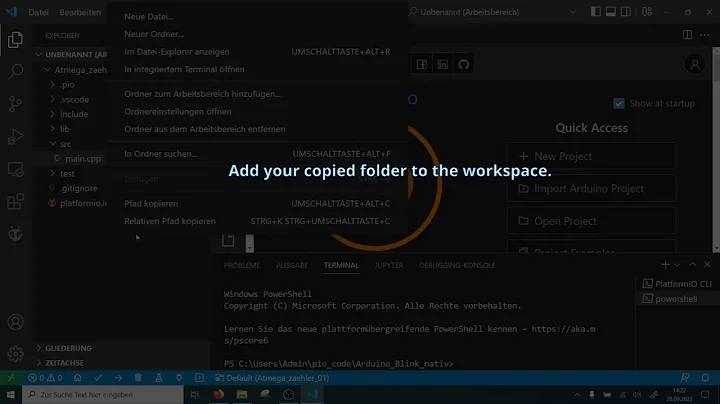Viewport: 720px width, 404px height.
Task: Click the New Project button
Action: click(x=591, y=156)
